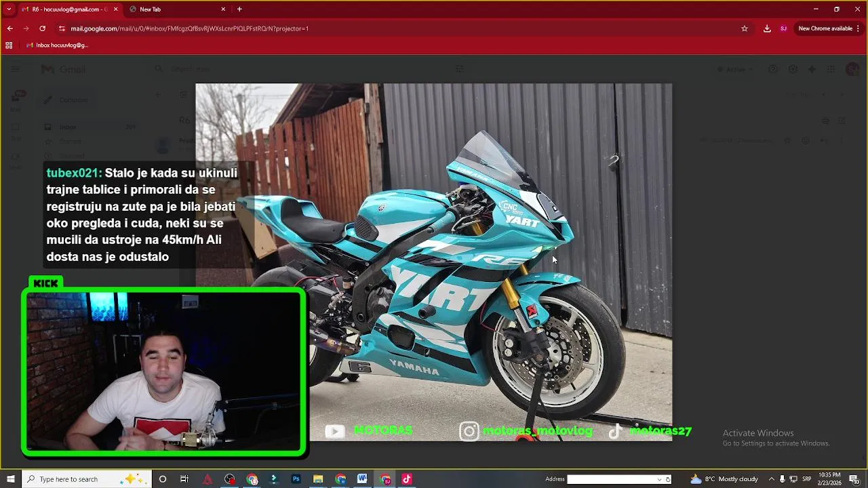The image size is (868, 488).
Task: Click the browser forward arrow
Action: coord(26,28)
